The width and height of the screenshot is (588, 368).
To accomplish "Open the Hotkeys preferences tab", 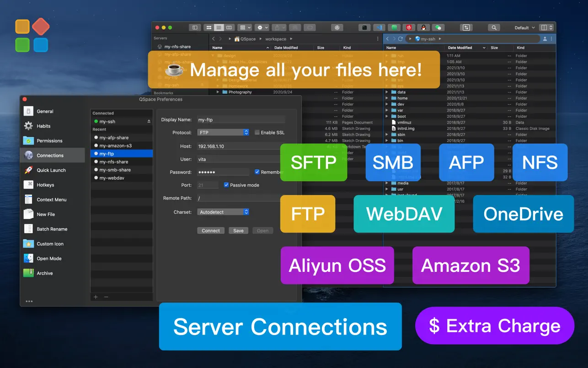I will pyautogui.click(x=53, y=185).
